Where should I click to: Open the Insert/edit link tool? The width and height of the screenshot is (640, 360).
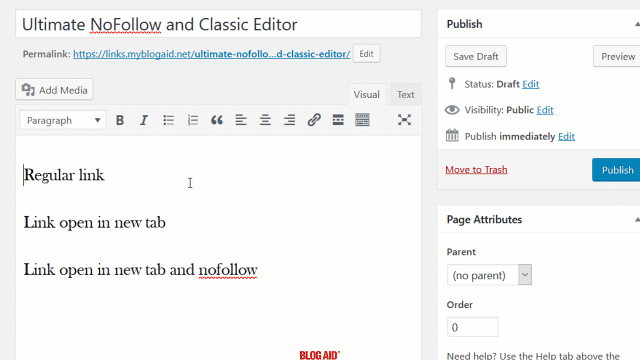[313, 120]
